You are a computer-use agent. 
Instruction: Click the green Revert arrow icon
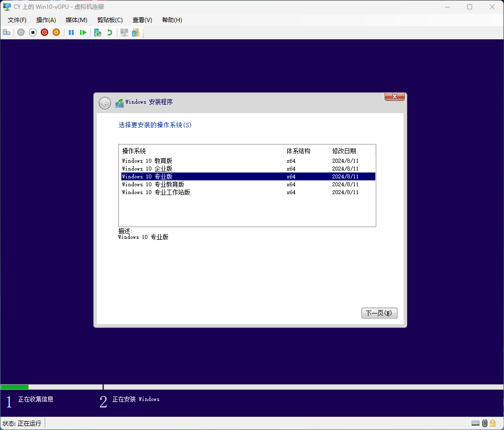110,32
